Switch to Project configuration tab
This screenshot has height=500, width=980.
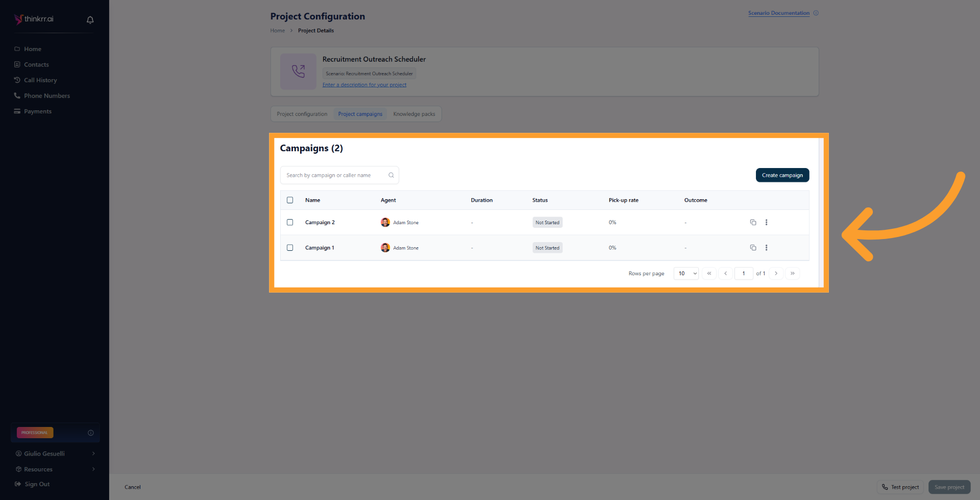[302, 114]
